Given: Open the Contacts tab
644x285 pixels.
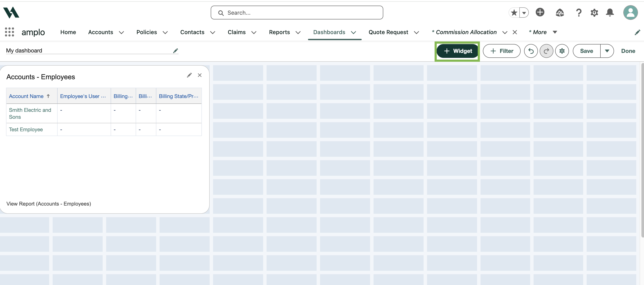Looking at the screenshot, I should tap(192, 32).
